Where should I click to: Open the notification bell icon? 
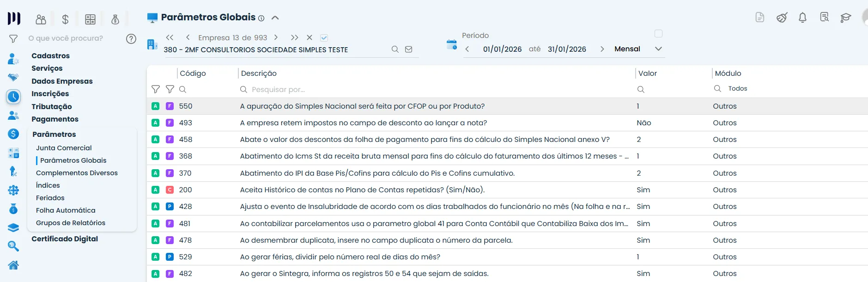pyautogui.click(x=802, y=18)
